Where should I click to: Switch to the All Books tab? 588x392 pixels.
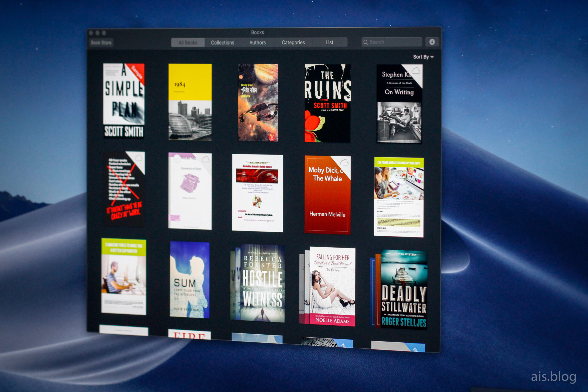pyautogui.click(x=188, y=42)
